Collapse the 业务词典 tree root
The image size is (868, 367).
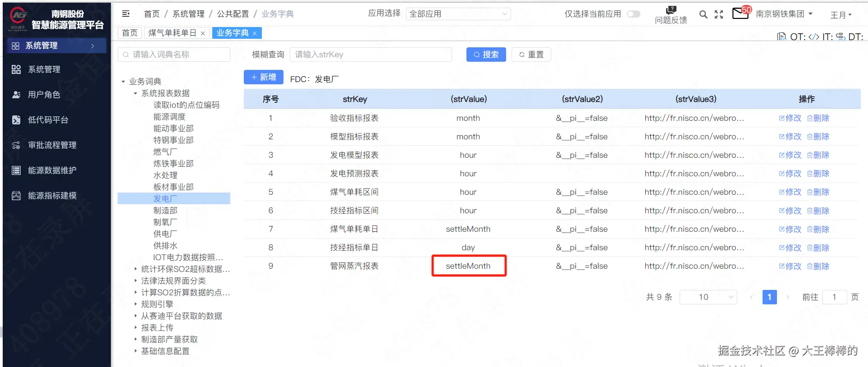(x=123, y=82)
